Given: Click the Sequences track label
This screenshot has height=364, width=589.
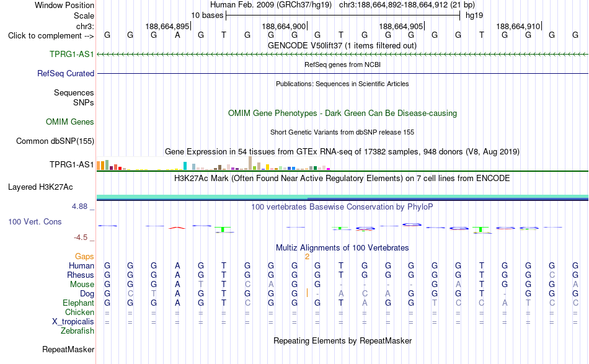Looking at the screenshot, I should coord(74,92).
